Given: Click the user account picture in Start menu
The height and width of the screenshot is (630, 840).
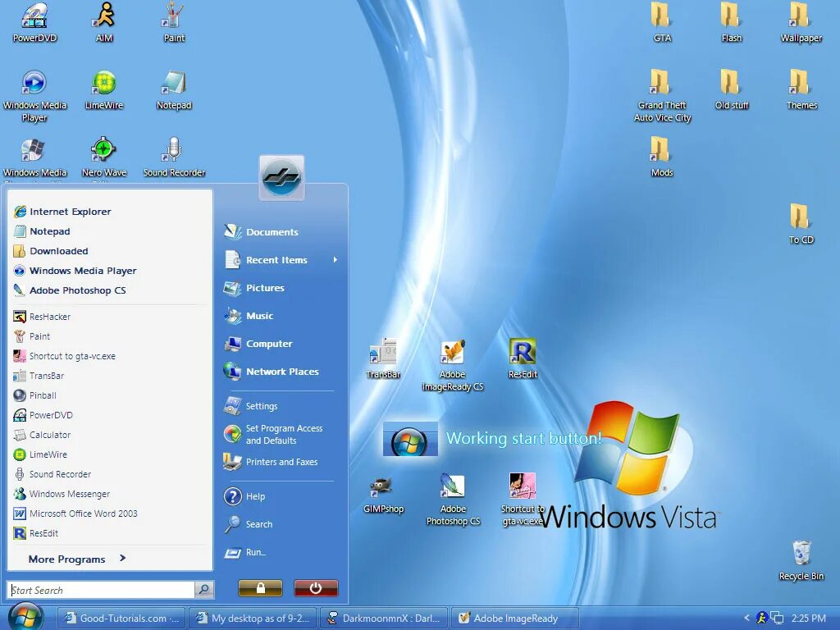Looking at the screenshot, I should point(282,178).
